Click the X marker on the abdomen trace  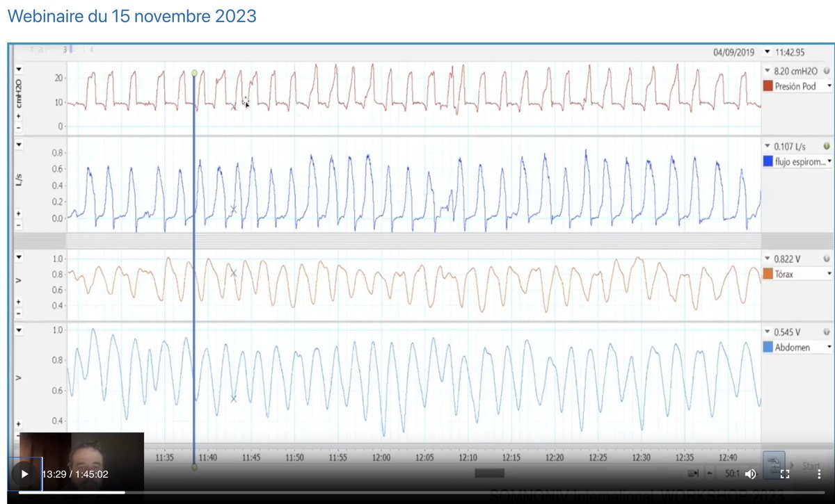234,398
